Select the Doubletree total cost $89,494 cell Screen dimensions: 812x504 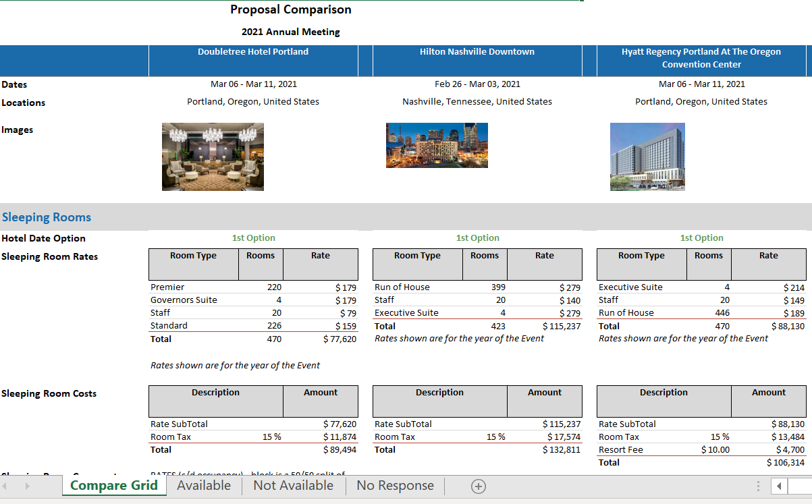(340, 449)
